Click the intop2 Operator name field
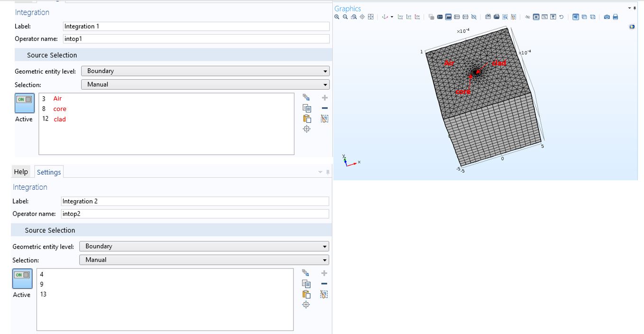 (194, 214)
